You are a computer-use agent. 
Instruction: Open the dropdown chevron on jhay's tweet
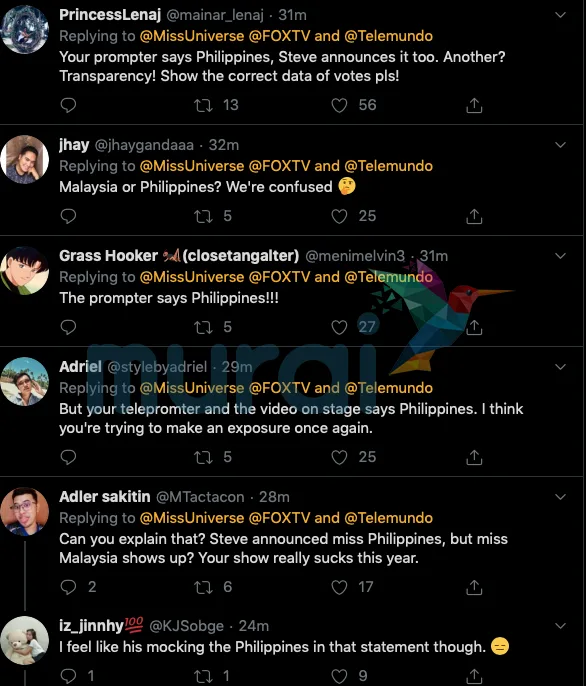click(561, 145)
